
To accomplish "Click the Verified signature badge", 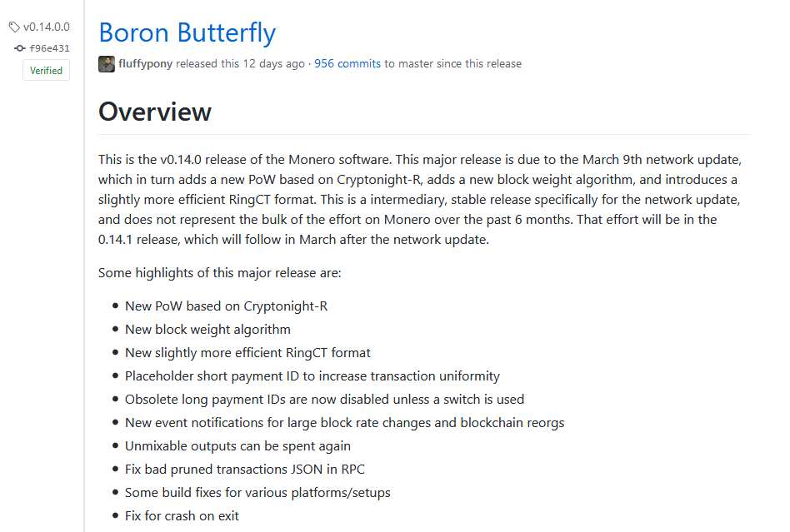I will (x=46, y=70).
